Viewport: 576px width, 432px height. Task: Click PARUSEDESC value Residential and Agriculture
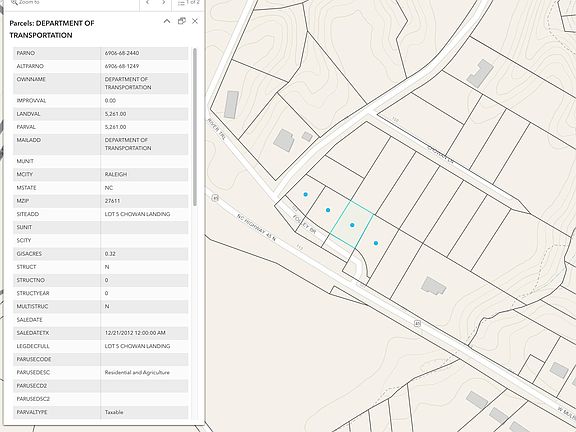point(137,372)
